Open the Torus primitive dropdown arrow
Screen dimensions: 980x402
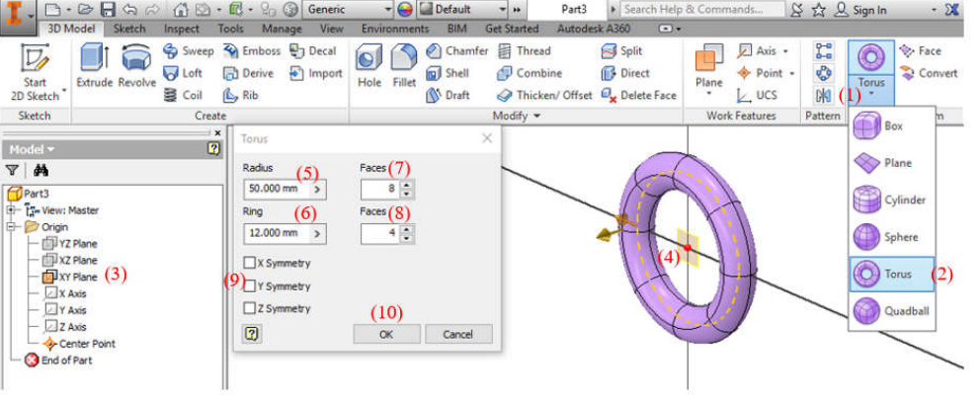point(871,95)
